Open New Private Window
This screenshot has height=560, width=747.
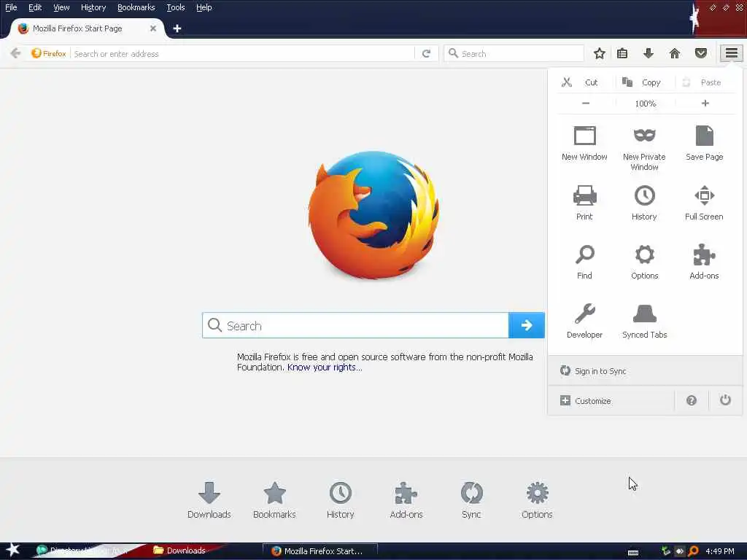click(644, 148)
